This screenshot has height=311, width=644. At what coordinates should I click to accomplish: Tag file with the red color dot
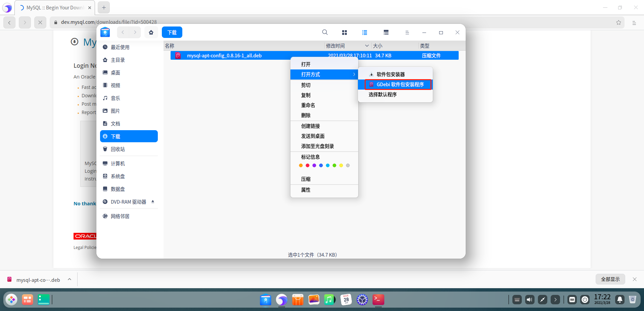(308, 165)
